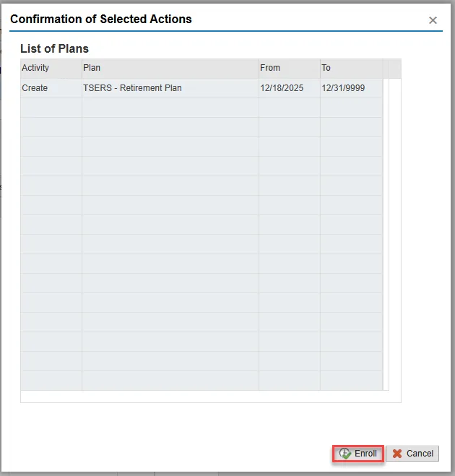The height and width of the screenshot is (476, 455).
Task: Select the Plan column header
Action: pos(170,68)
